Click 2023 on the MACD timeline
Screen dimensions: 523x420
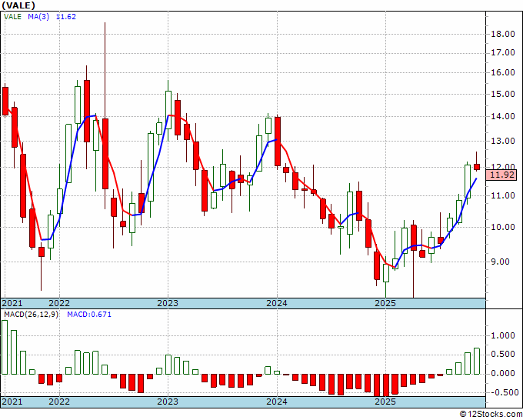click(168, 402)
